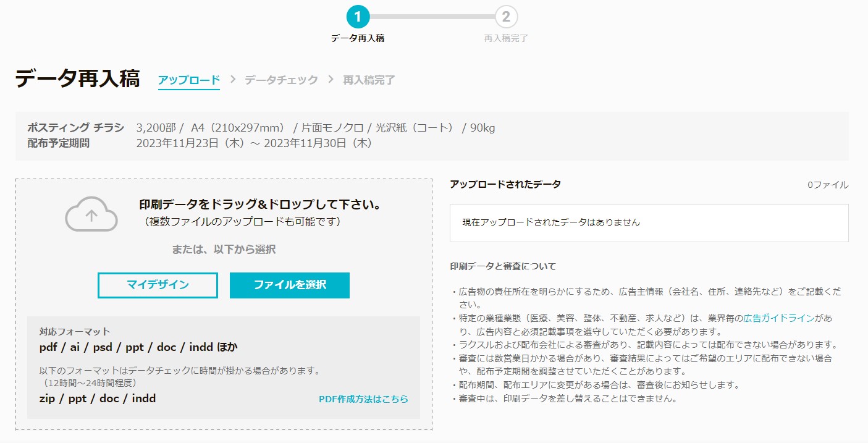
Task: Click the pdf / ai / psd format list
Action: point(138,347)
